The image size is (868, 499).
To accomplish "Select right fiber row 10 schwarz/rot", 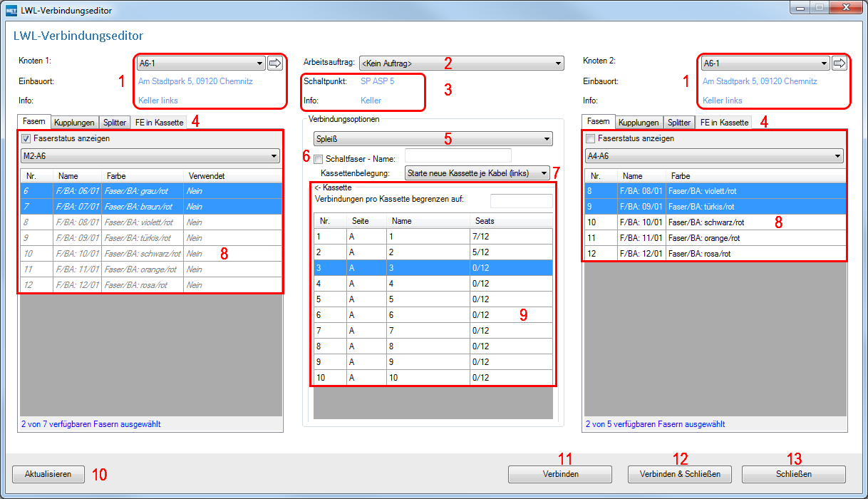I will click(715, 222).
